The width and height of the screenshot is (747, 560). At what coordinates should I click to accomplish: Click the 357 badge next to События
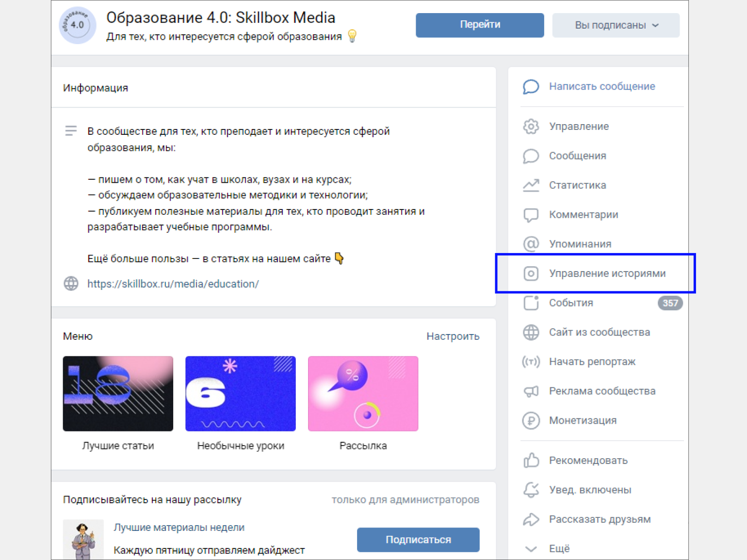[670, 303]
